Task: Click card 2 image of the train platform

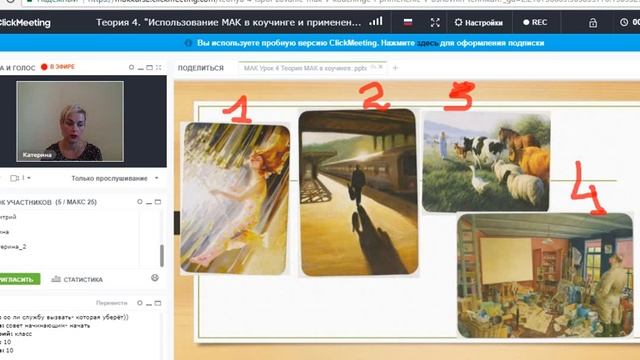Action: point(358,192)
